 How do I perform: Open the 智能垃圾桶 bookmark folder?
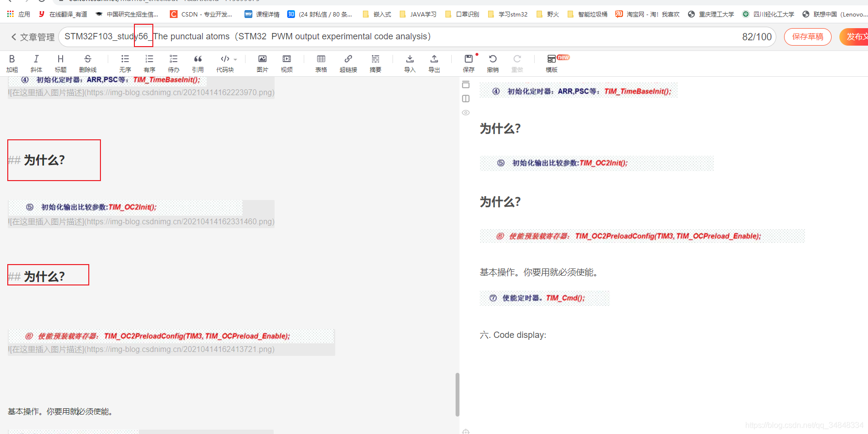point(587,14)
